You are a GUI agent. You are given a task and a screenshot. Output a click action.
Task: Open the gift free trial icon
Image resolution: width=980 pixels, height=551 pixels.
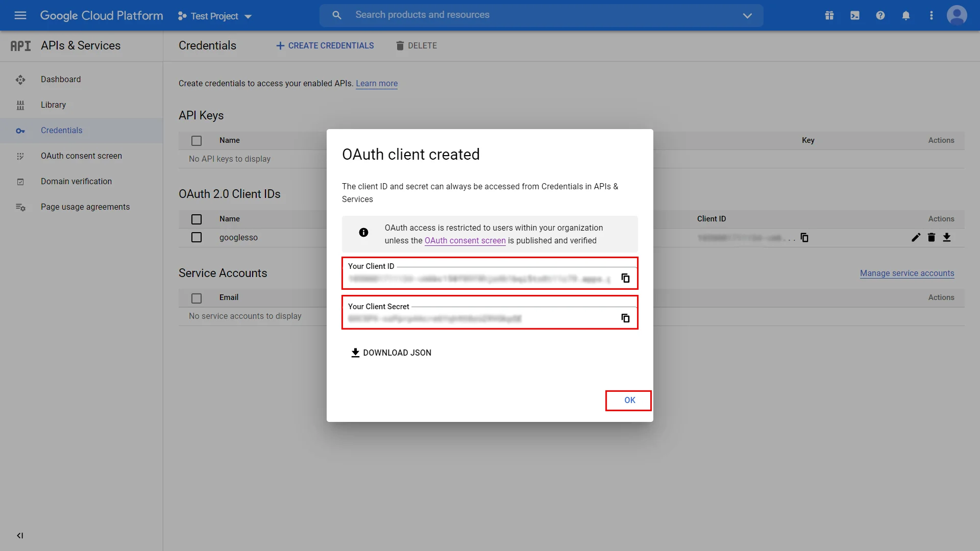[829, 15]
